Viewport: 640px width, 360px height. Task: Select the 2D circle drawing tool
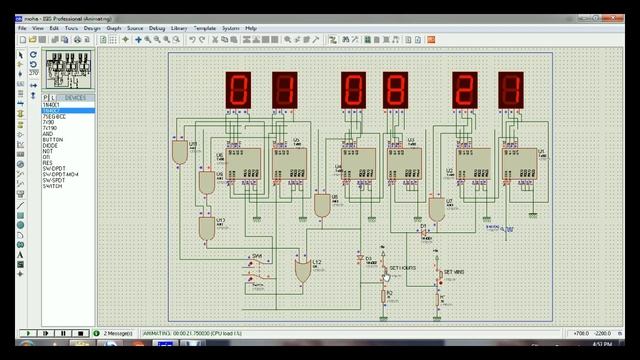[x=20, y=225]
